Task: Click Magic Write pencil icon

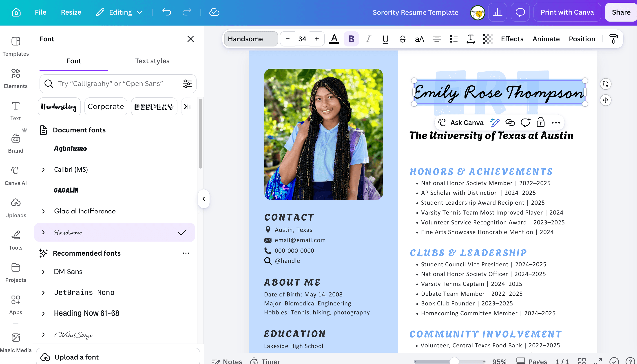Action: tap(495, 123)
